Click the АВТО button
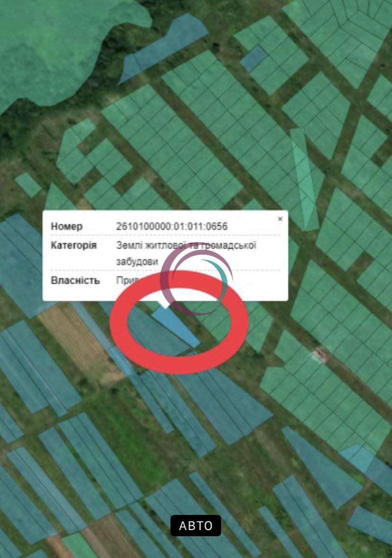 coord(196,525)
